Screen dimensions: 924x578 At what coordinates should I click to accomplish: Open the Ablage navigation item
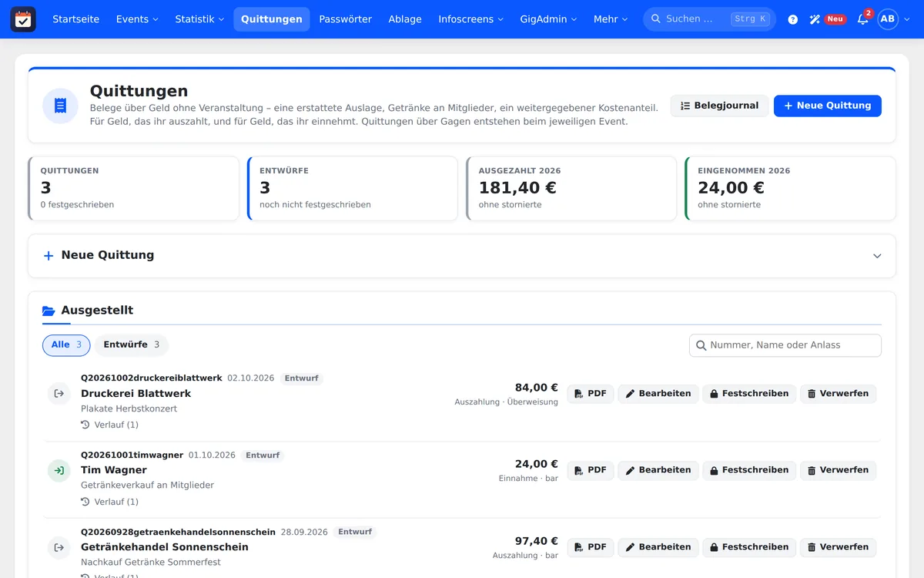coord(405,19)
